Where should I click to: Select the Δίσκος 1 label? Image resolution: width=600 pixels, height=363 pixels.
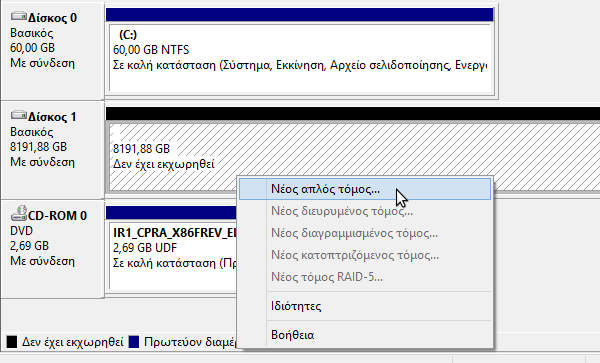[52, 117]
